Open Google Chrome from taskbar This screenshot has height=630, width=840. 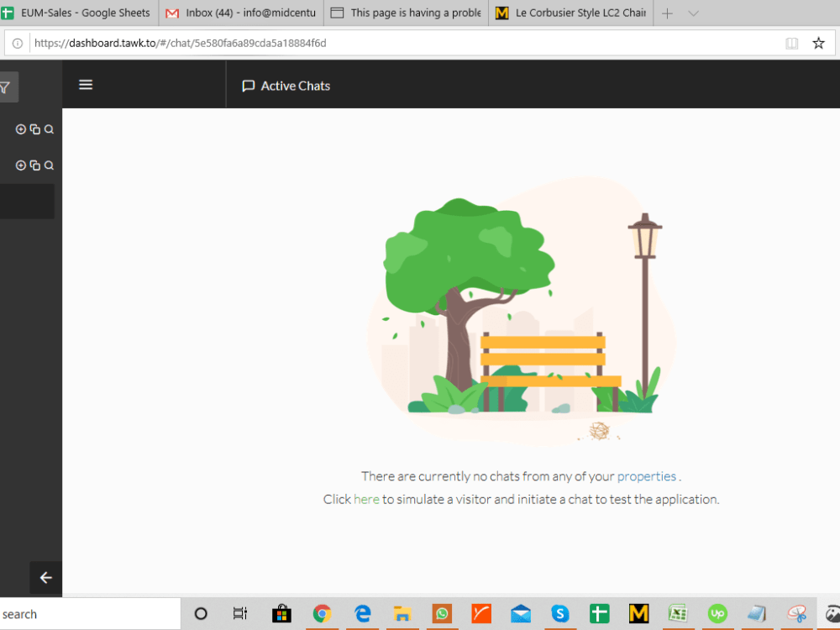[322, 614]
